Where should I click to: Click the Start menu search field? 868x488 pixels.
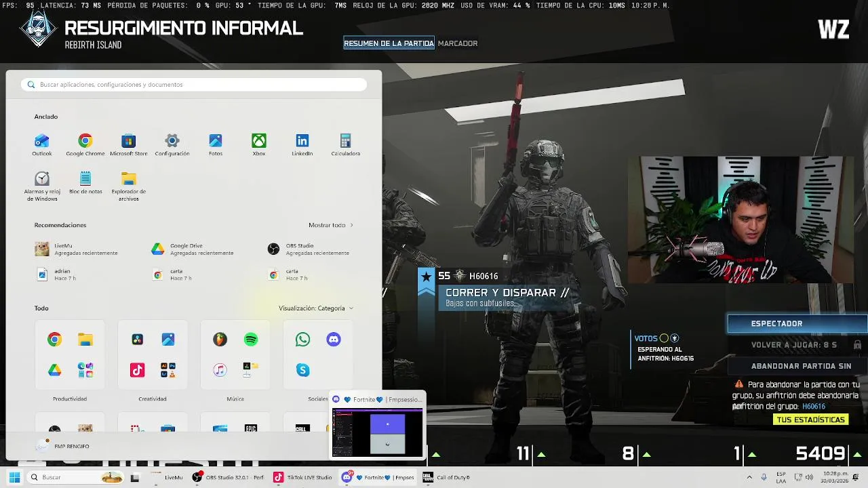pos(194,85)
